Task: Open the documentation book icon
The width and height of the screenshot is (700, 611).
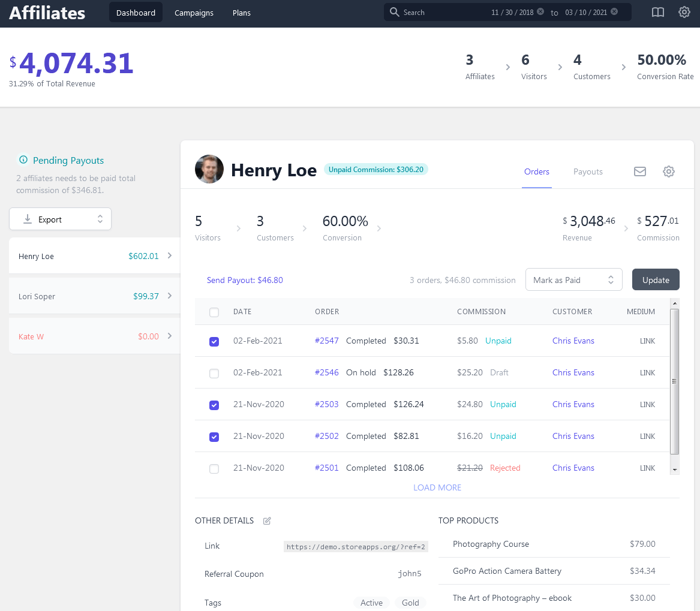Action: [657, 13]
